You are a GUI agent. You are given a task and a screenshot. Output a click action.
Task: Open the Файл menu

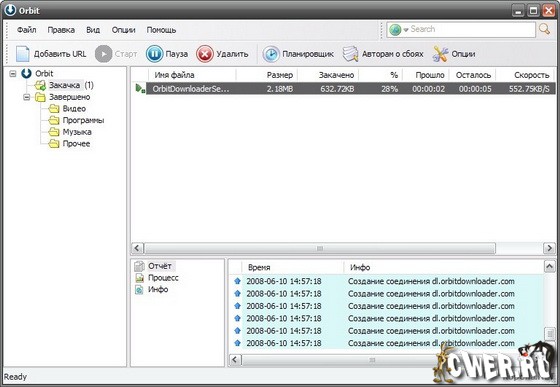pos(27,30)
